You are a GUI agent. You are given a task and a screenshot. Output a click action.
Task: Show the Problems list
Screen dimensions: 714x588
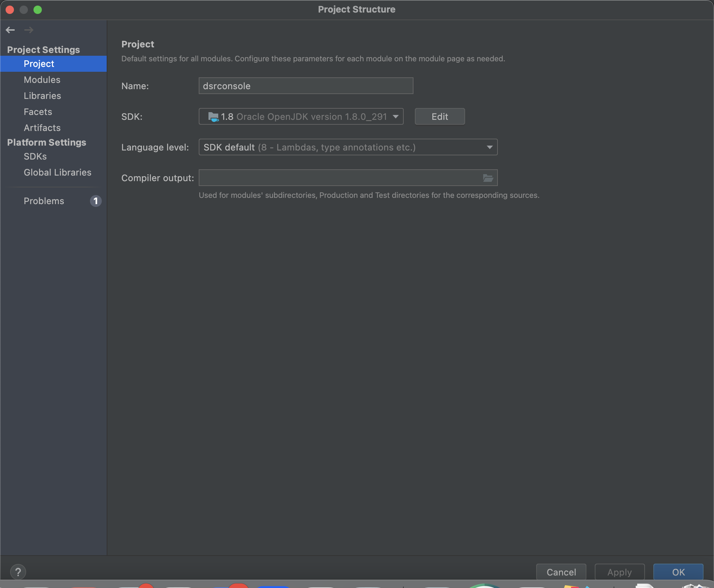coord(44,201)
